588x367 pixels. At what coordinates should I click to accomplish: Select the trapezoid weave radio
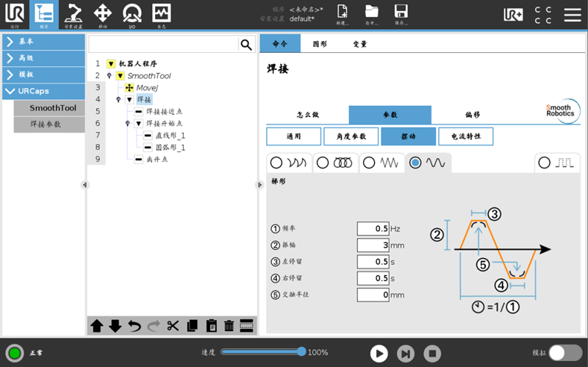[x=415, y=163]
